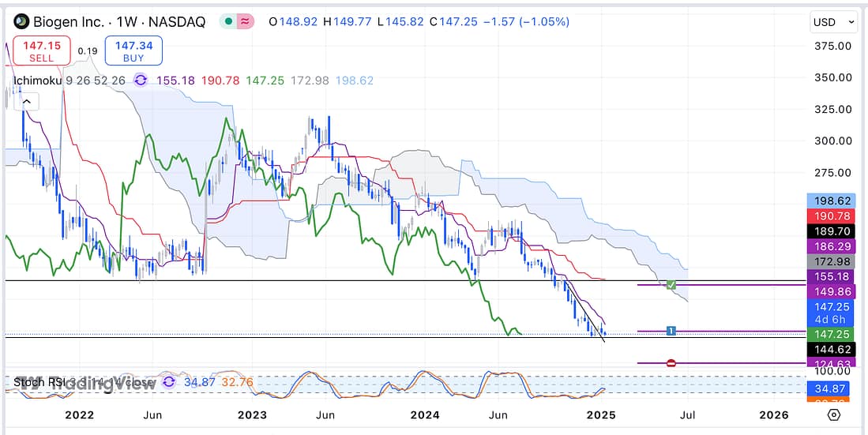Screen dimensions: 868x435
Task: Open the USD currency dropdown
Action: (834, 22)
